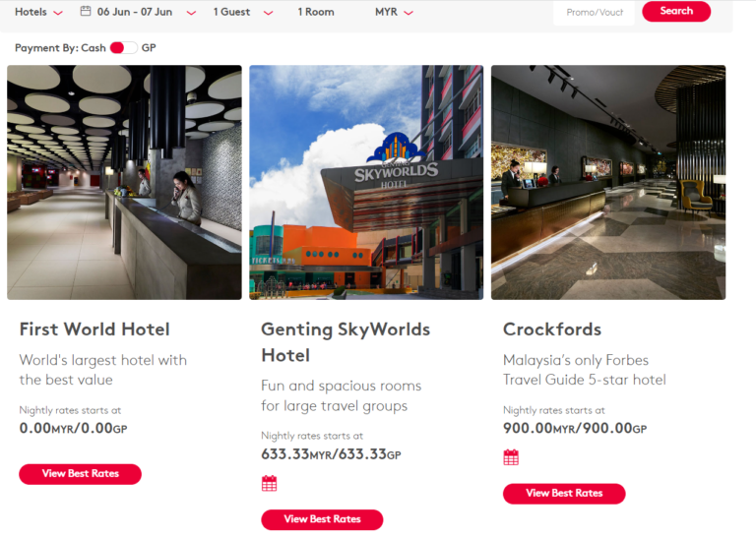Click the calendar icon beside the 06 Jun date
Image resolution: width=756 pixels, height=538 pixels.
[86, 11]
